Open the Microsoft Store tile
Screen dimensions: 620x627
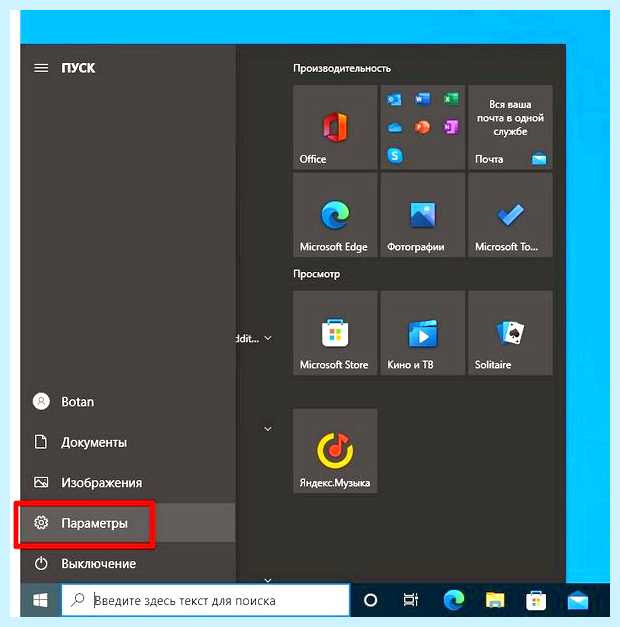(335, 333)
